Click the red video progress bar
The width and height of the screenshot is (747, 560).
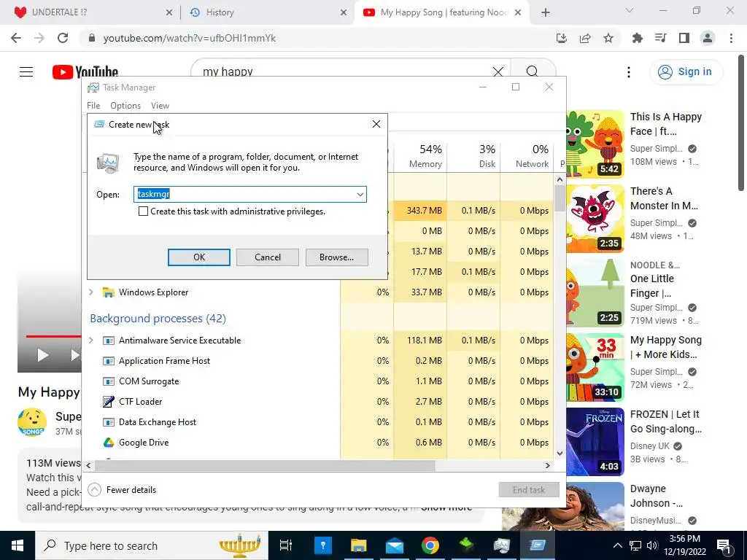[53, 336]
